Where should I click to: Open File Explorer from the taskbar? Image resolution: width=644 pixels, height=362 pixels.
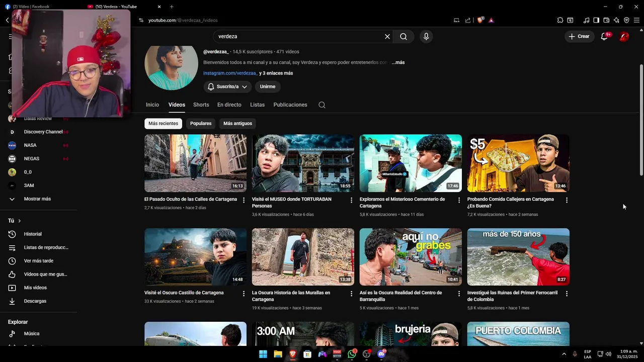278,354
